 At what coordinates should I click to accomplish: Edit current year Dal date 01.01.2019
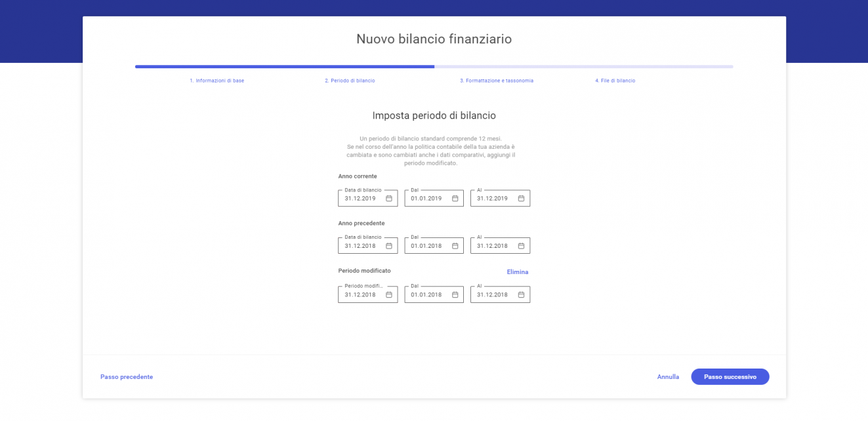tap(426, 199)
